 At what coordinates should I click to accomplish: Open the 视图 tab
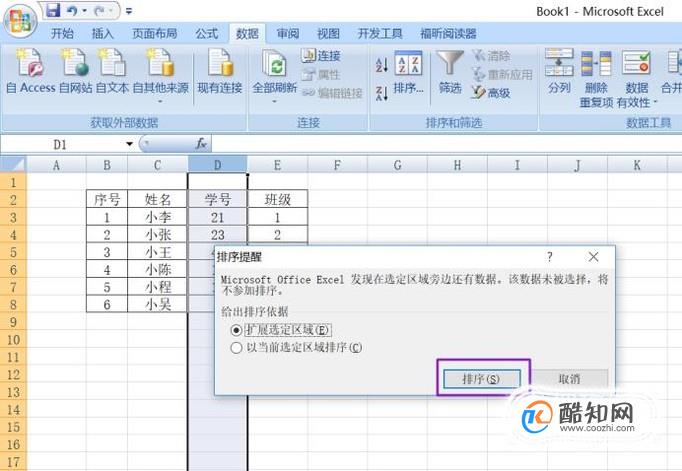pyautogui.click(x=328, y=33)
